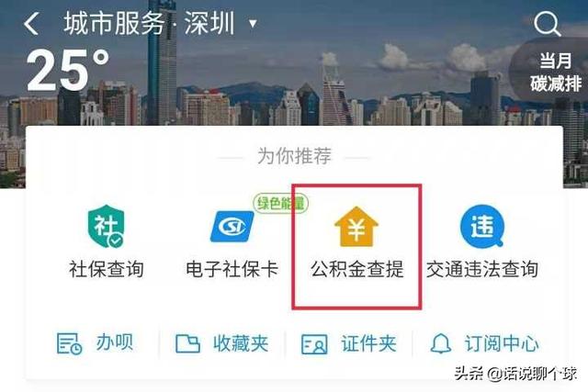Image resolution: width=588 pixels, height=392 pixels.
Task: Tap the 城市服务·深圳 title
Action: (149, 23)
